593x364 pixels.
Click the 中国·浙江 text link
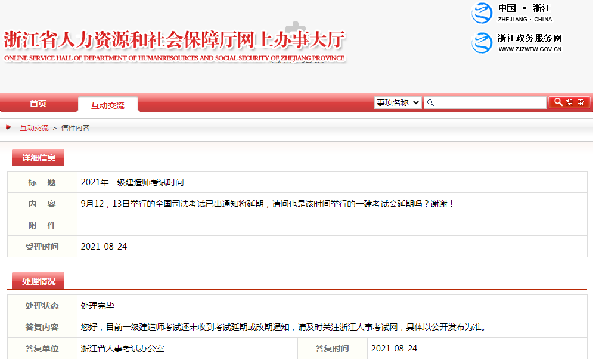point(524,8)
